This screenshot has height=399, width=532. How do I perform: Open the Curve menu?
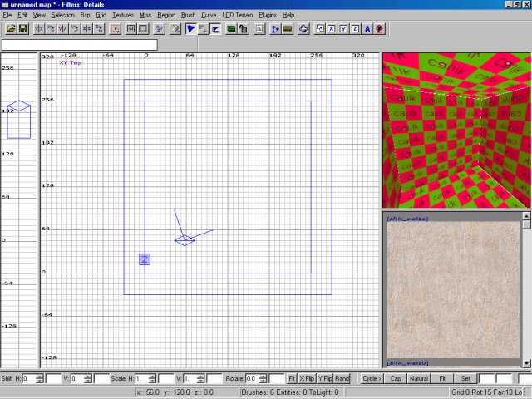pyautogui.click(x=209, y=15)
